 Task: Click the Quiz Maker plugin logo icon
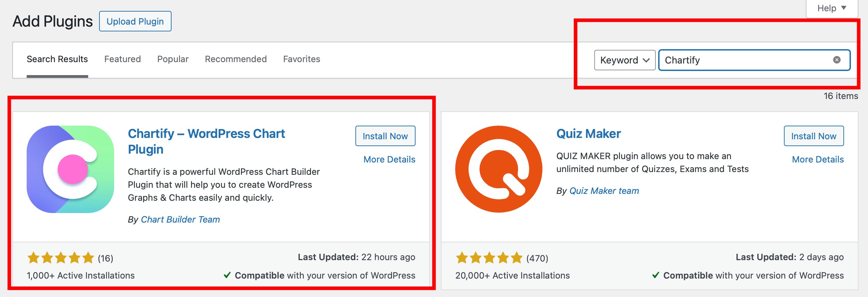(499, 169)
